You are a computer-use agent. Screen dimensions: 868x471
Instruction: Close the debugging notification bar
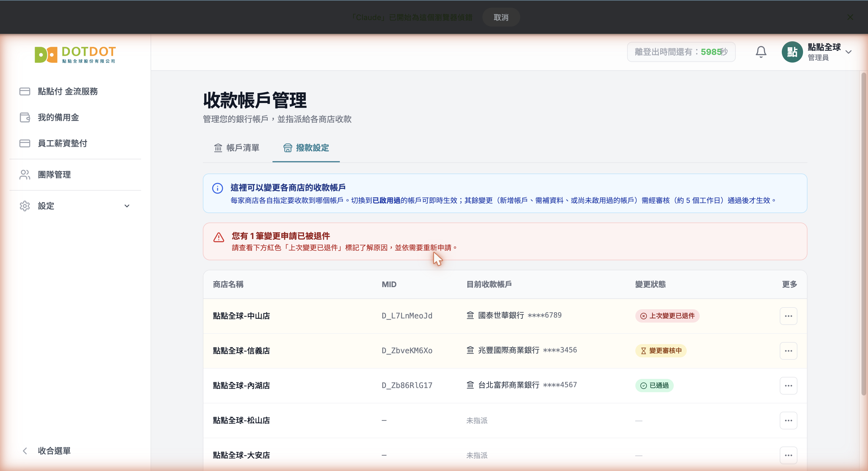850,17
